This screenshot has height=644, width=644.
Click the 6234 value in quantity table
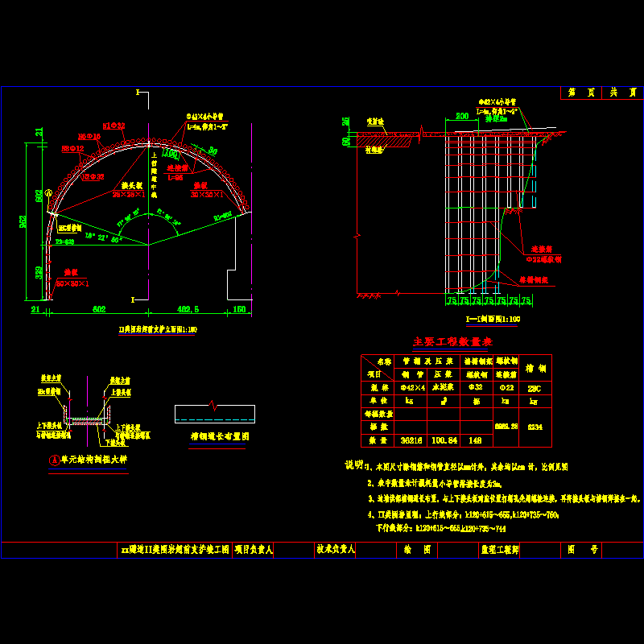click(x=535, y=427)
